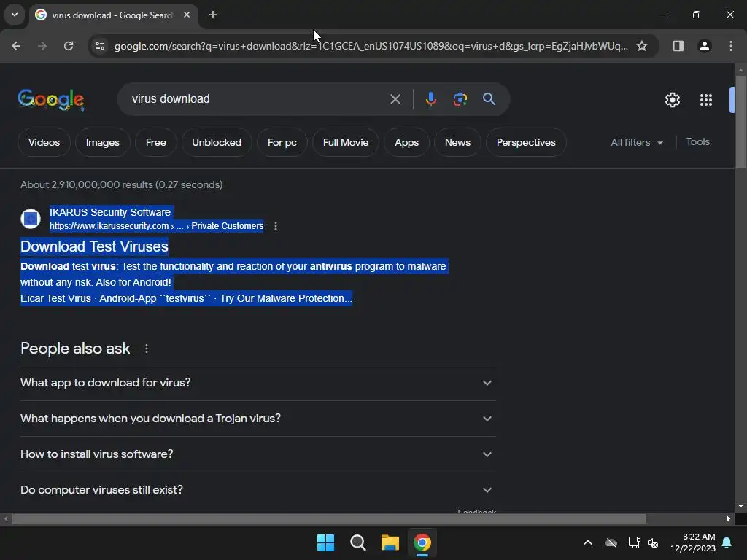Screen dimensions: 747x560
Task: Expand How to install virus software
Action: click(258, 454)
